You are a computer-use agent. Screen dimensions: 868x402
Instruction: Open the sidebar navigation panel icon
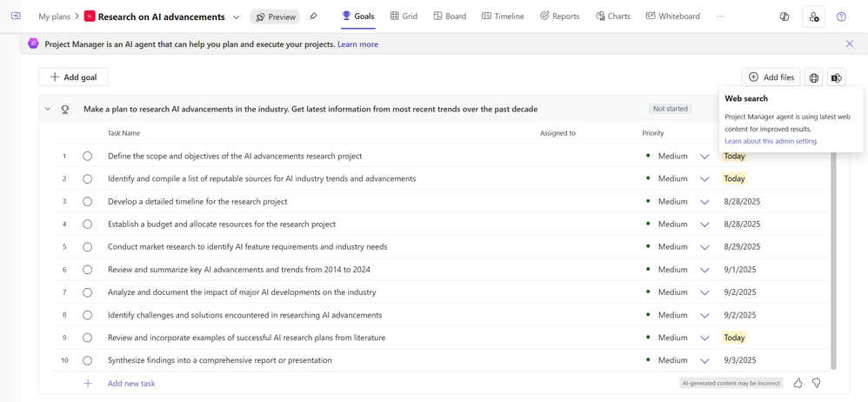point(16,17)
